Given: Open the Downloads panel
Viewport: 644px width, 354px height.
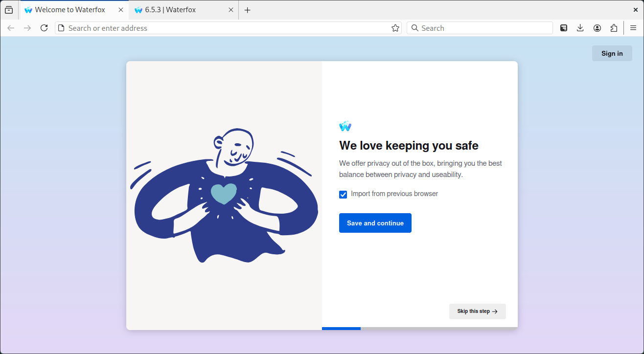Looking at the screenshot, I should 580,28.
